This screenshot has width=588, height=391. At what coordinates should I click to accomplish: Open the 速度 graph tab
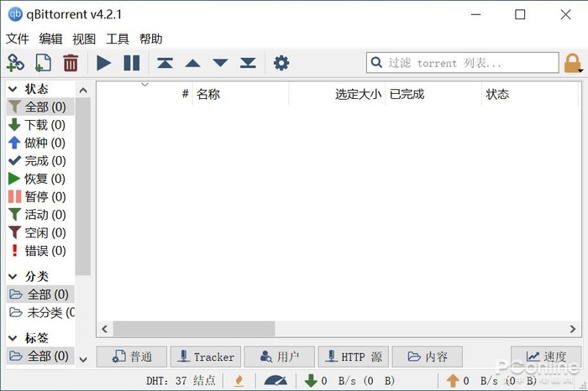[546, 357]
